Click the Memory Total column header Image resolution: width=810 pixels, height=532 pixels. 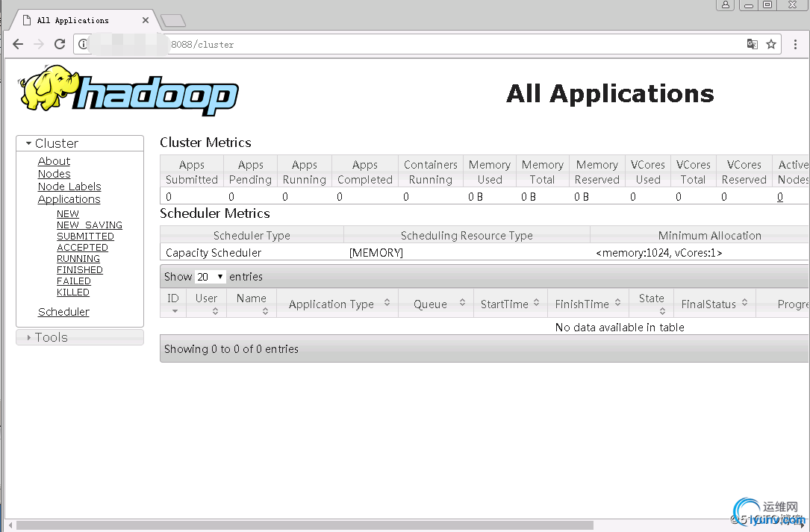543,172
